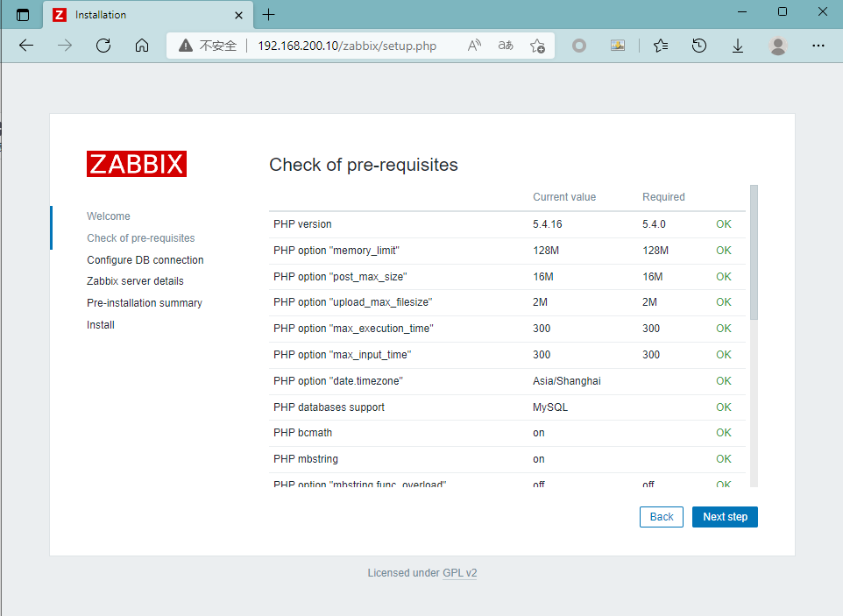Image resolution: width=843 pixels, height=616 pixels.
Task: Click the Check of pre-requisites heading
Action: pos(364,165)
